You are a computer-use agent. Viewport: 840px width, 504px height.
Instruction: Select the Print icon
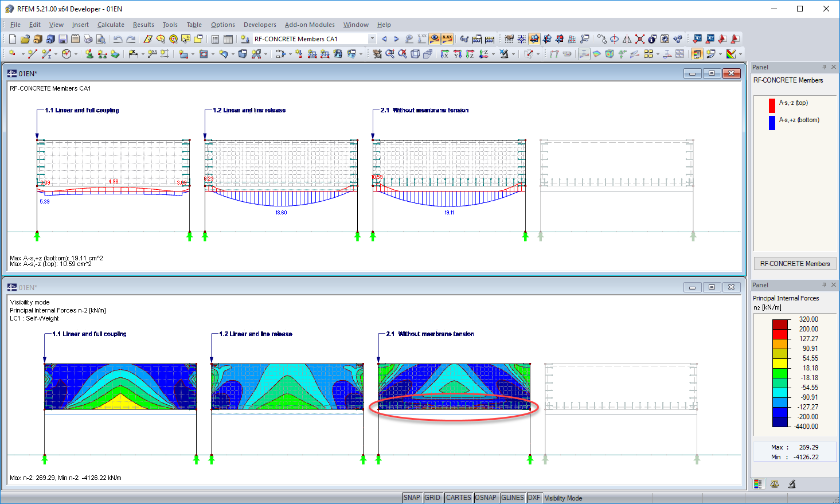pyautogui.click(x=88, y=39)
